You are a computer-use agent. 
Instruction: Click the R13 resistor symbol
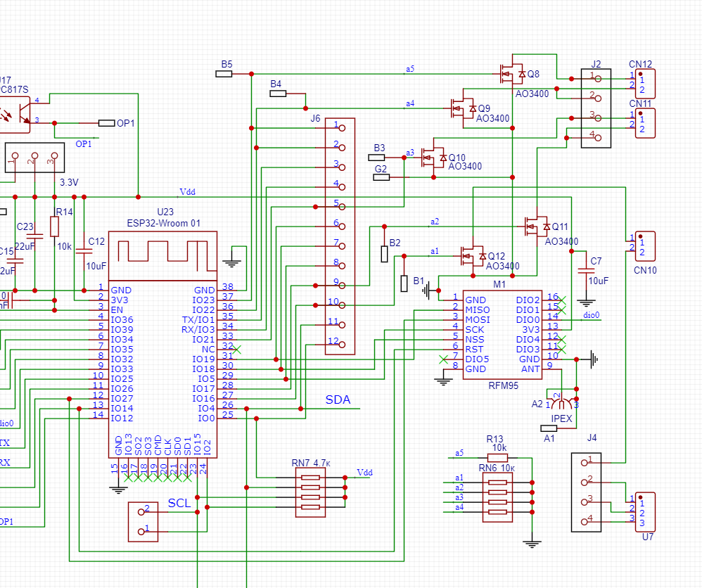(x=497, y=458)
